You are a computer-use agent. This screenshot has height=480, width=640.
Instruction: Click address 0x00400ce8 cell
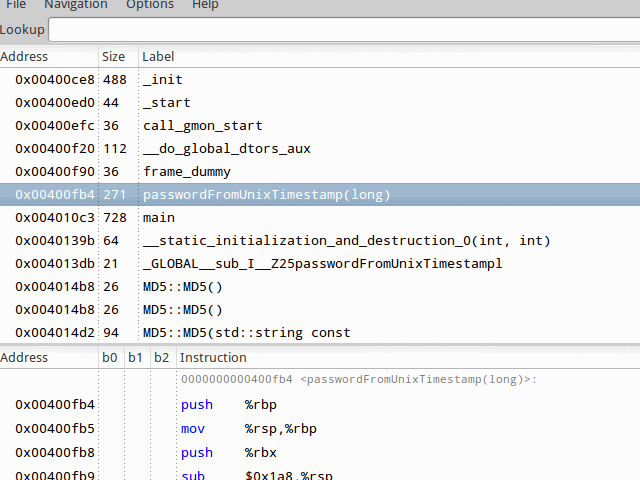click(x=55, y=80)
